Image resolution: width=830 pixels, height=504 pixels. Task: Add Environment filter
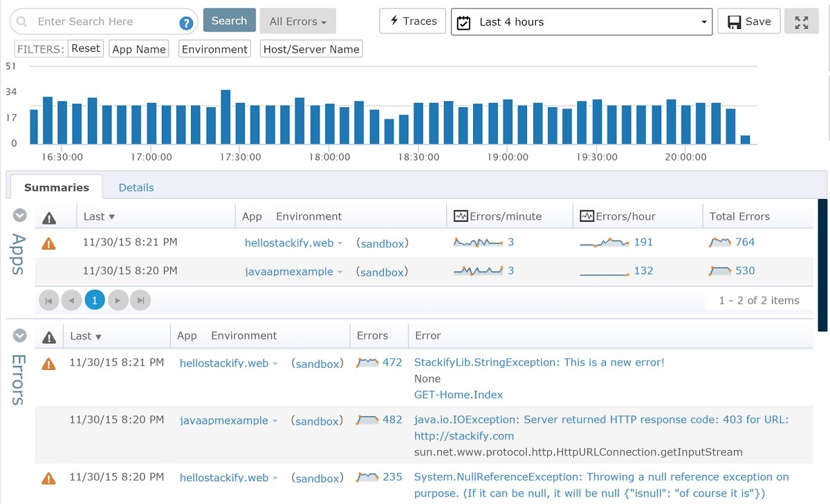point(214,49)
